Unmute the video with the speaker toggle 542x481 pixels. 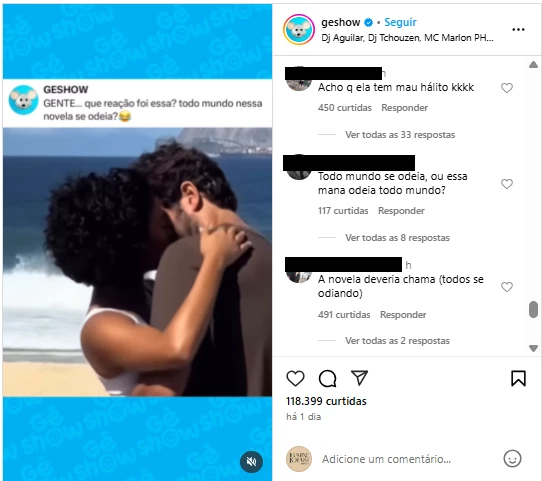point(252,461)
